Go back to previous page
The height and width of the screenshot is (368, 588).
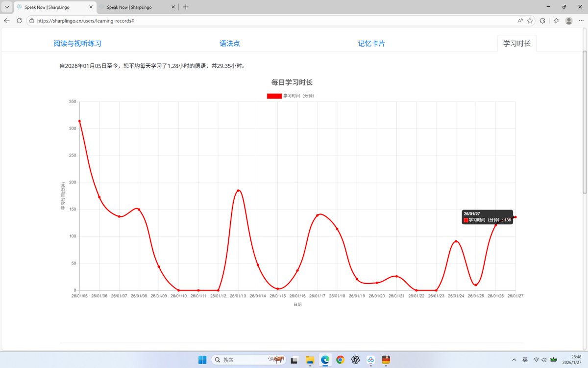[x=6, y=21]
